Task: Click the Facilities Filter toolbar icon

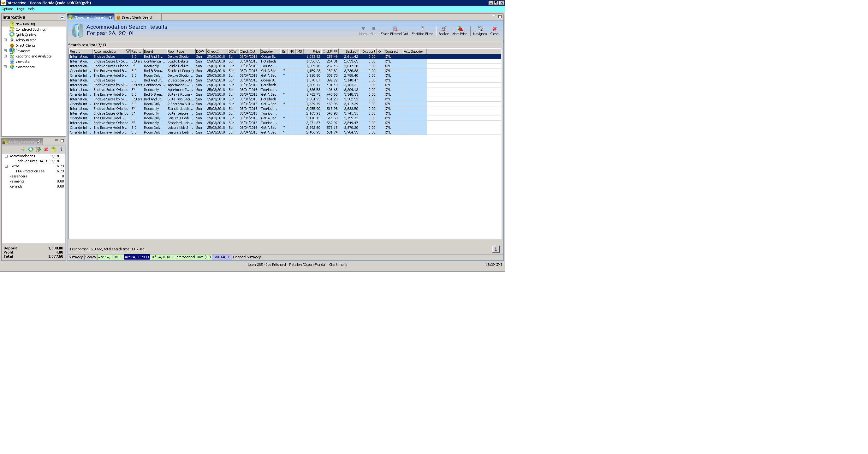Action: [x=422, y=29]
